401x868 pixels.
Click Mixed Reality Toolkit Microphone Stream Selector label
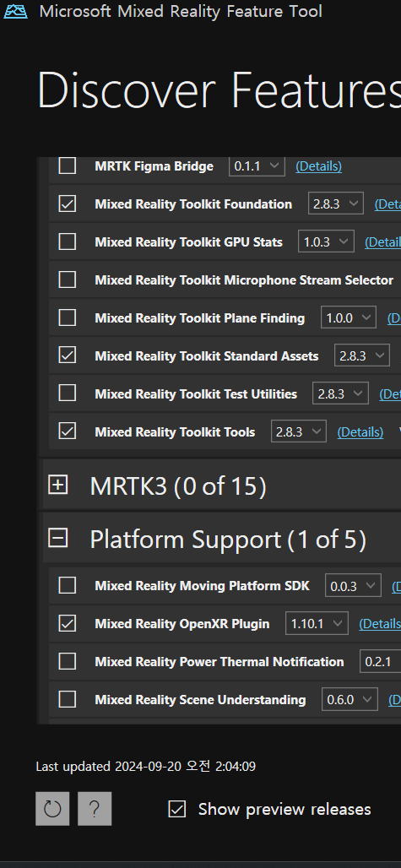point(244,279)
